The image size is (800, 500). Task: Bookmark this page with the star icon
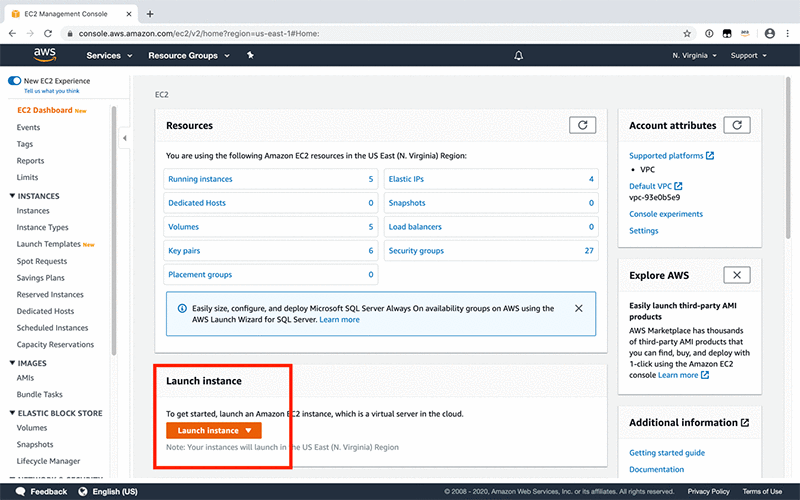coord(687,34)
